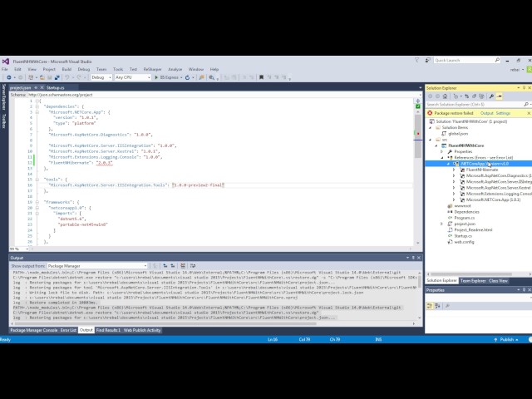Screen dimensions: 532x399
Task: Click the Open File folder icon
Action: click(x=42, y=77)
